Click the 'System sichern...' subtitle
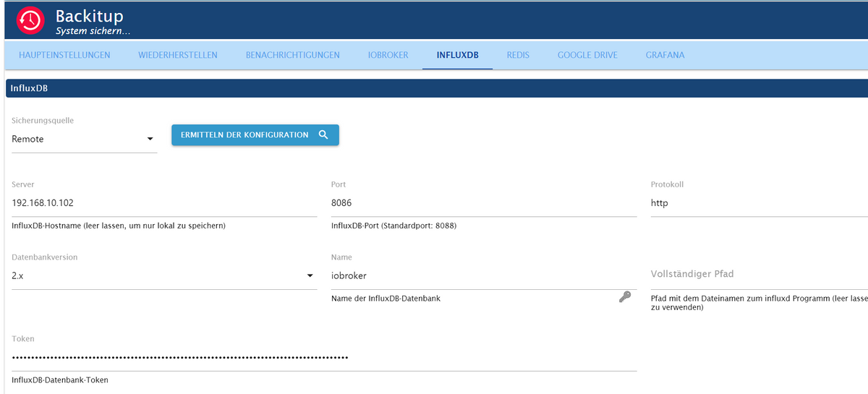The image size is (868, 394). pyautogui.click(x=93, y=31)
